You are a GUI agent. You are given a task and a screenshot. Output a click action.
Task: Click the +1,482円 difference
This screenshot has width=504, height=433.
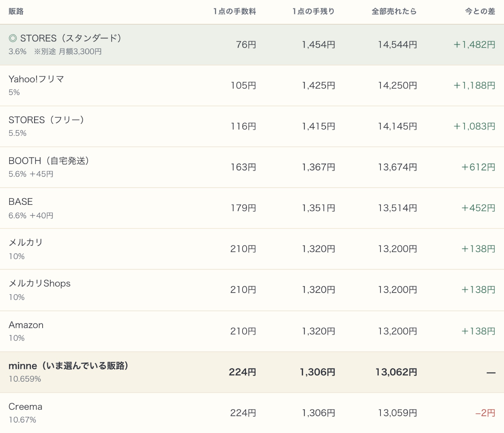(474, 45)
